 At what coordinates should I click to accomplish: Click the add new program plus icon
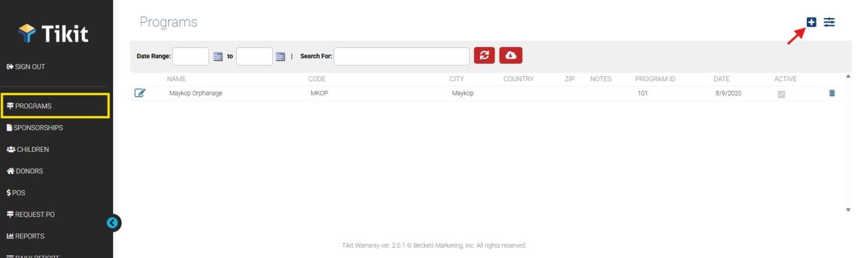(811, 22)
